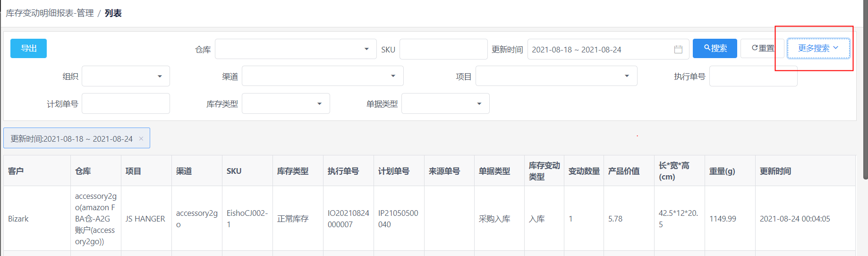
Task: Focus the 计划单号 input field
Action: 126,103
